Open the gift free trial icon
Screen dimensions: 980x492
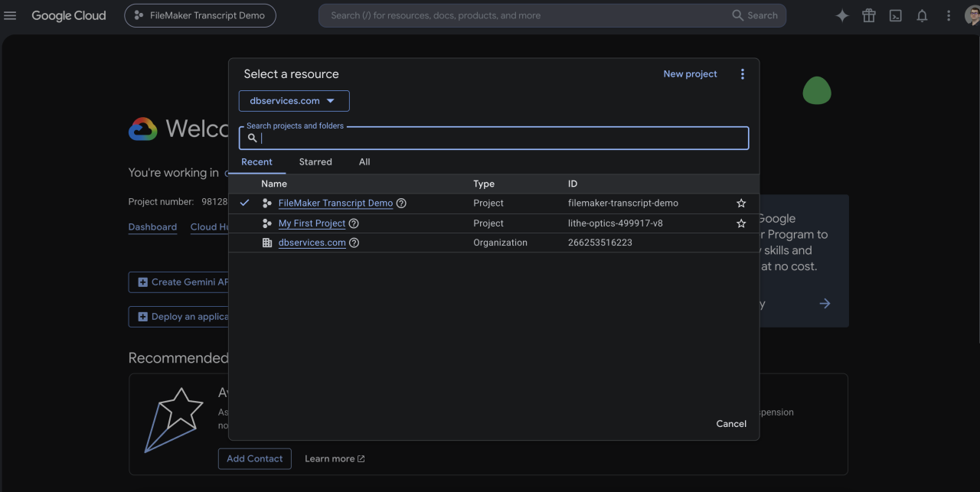click(x=869, y=15)
